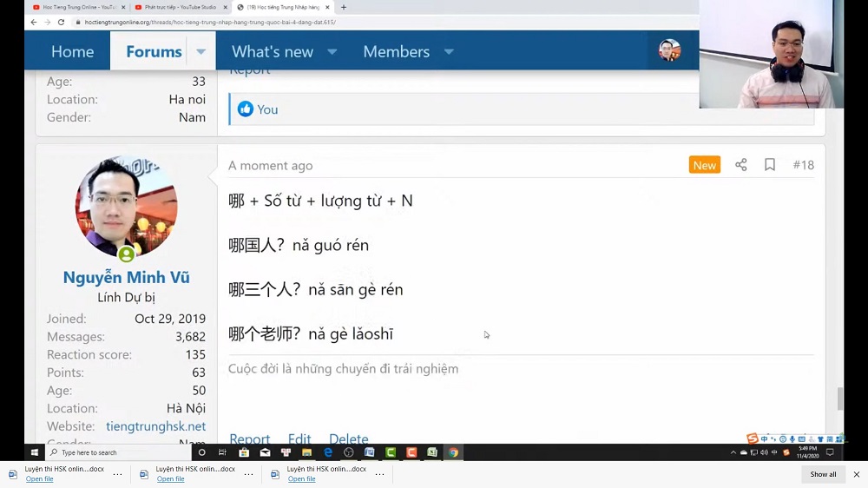868x488 pixels.
Task: Open Microsoft Edge from taskbar
Action: click(328, 452)
